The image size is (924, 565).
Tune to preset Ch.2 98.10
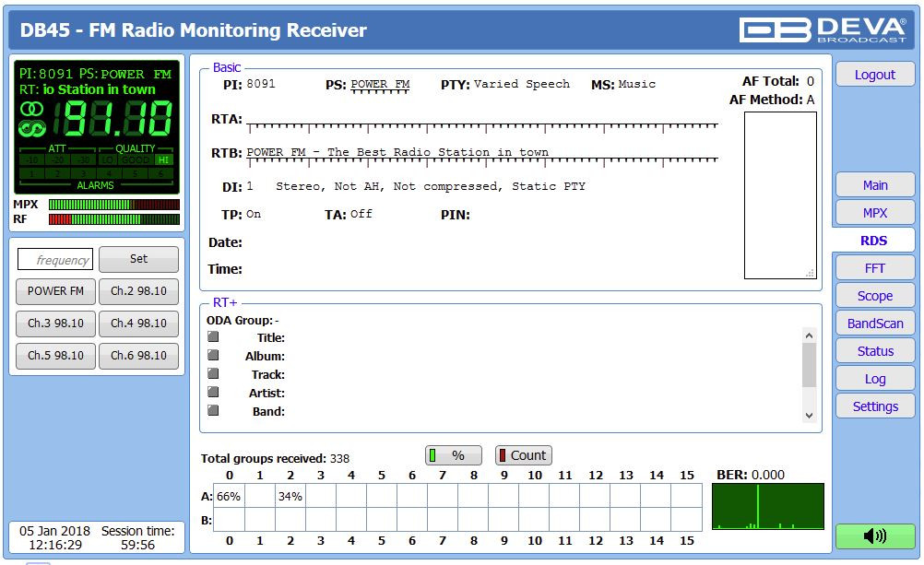tap(138, 291)
